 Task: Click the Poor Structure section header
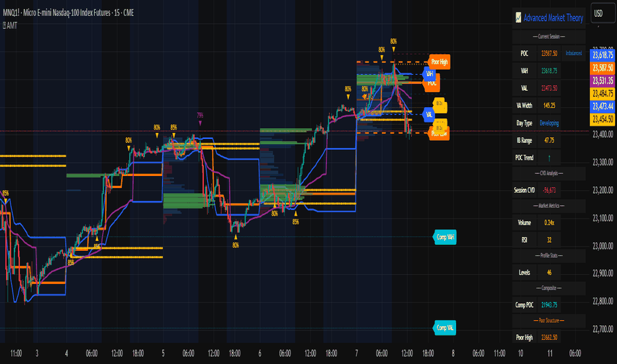coord(549,320)
